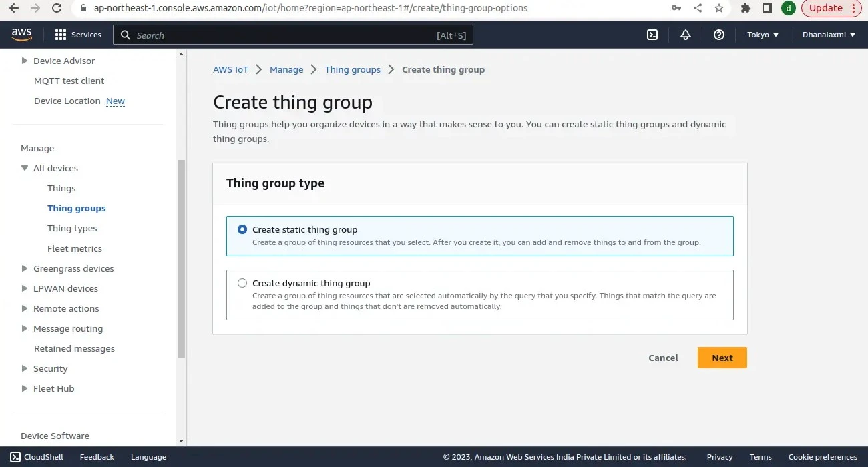Click the AWS logo icon
The image size is (868, 467).
[21, 35]
